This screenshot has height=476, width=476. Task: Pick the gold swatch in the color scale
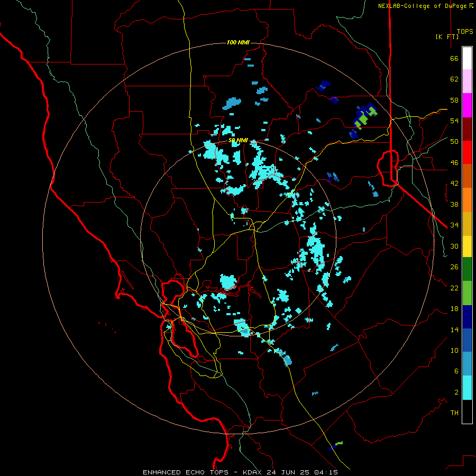467,224
